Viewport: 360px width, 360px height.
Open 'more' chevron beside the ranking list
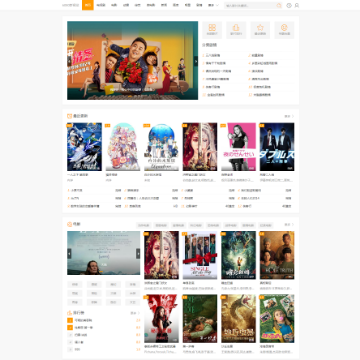pos(135,313)
